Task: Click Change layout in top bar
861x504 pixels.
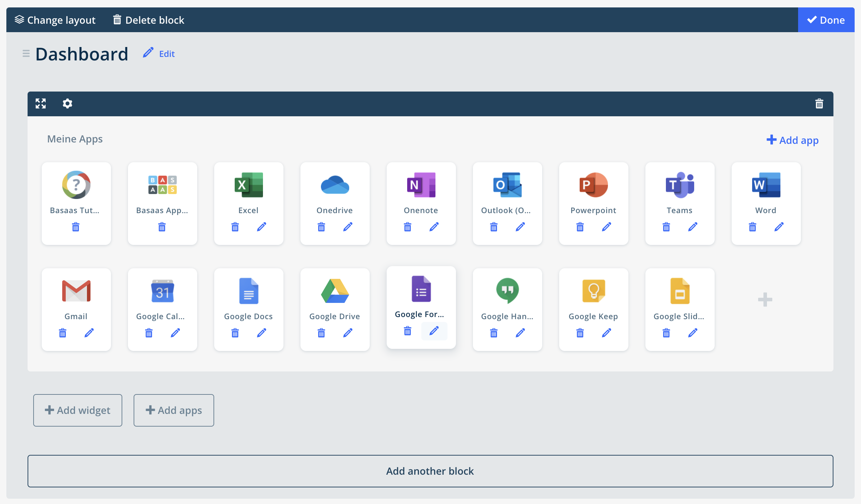Action: 55,20
